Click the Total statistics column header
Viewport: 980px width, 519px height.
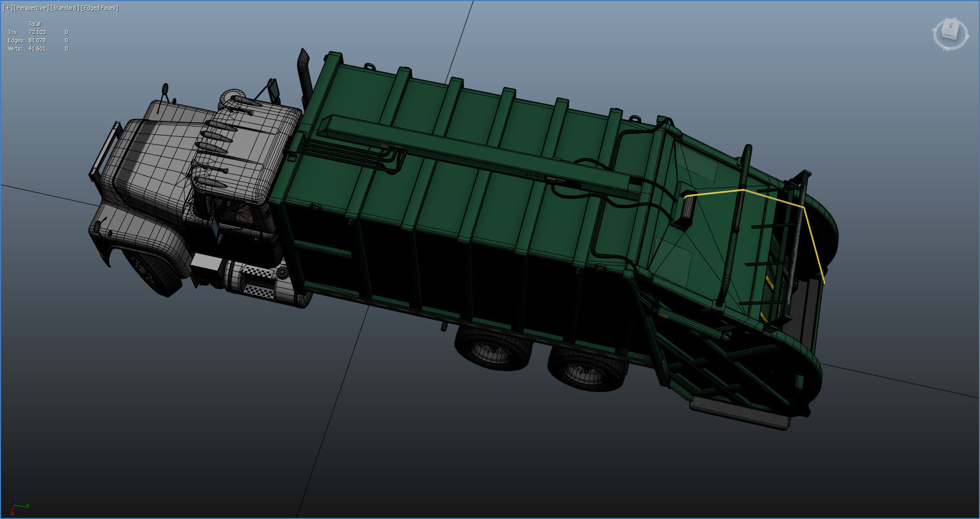[35, 24]
